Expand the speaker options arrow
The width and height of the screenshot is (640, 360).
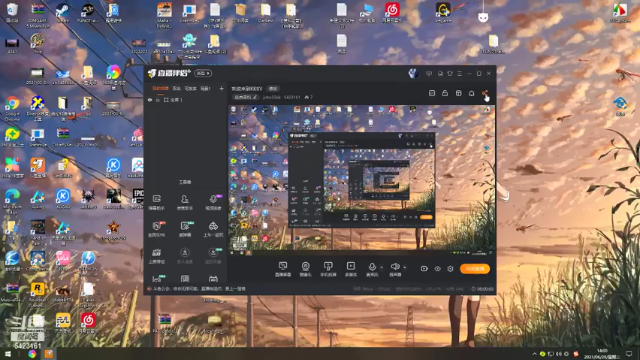pyautogui.click(x=404, y=268)
